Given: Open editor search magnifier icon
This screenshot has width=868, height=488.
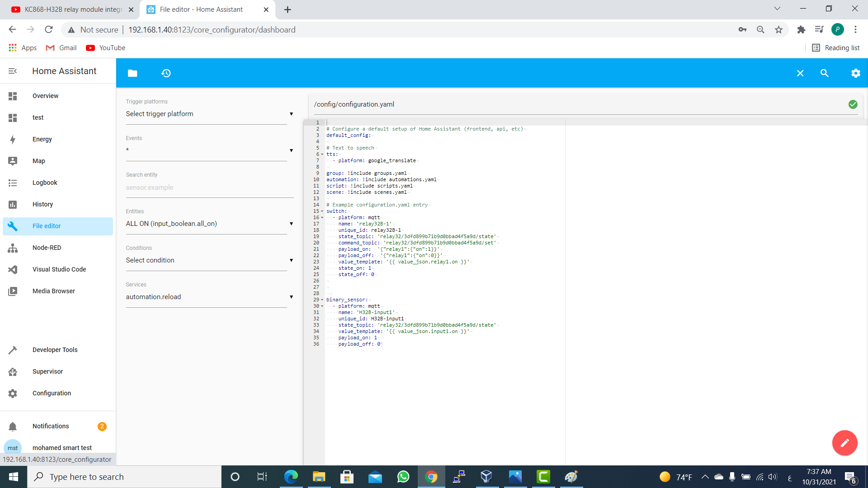Looking at the screenshot, I should click(x=824, y=73).
